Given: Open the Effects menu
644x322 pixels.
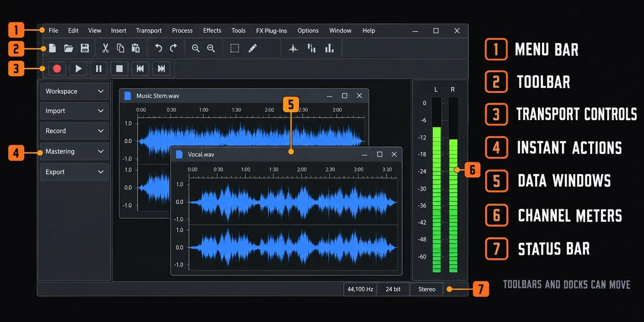Looking at the screenshot, I should point(212,30).
